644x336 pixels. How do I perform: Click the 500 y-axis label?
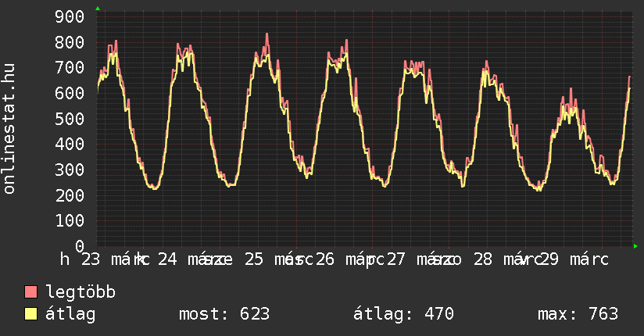pos(71,119)
